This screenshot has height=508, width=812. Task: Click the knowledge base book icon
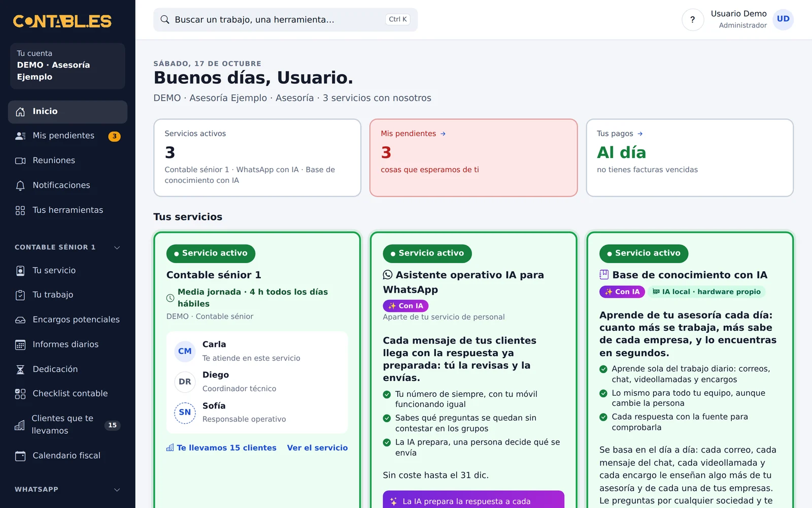point(604,275)
